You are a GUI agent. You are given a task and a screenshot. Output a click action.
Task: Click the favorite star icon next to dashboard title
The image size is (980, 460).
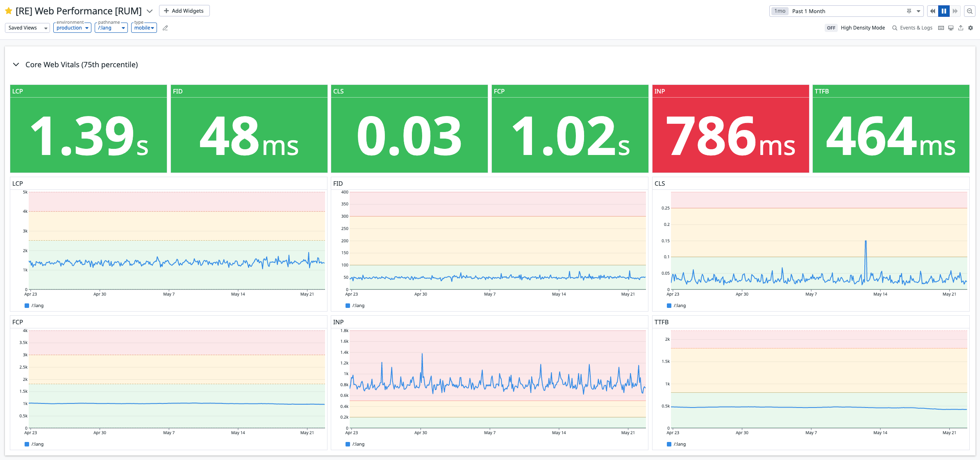point(8,11)
